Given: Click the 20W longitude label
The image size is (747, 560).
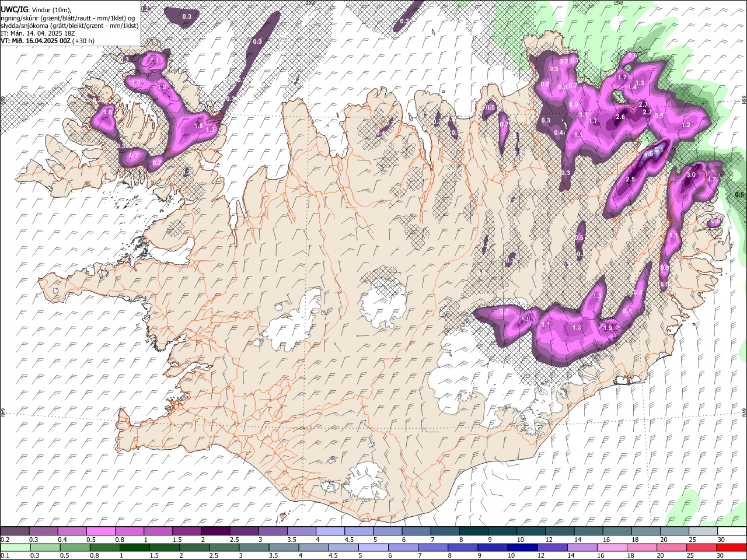Looking at the screenshot, I should (310, 3).
